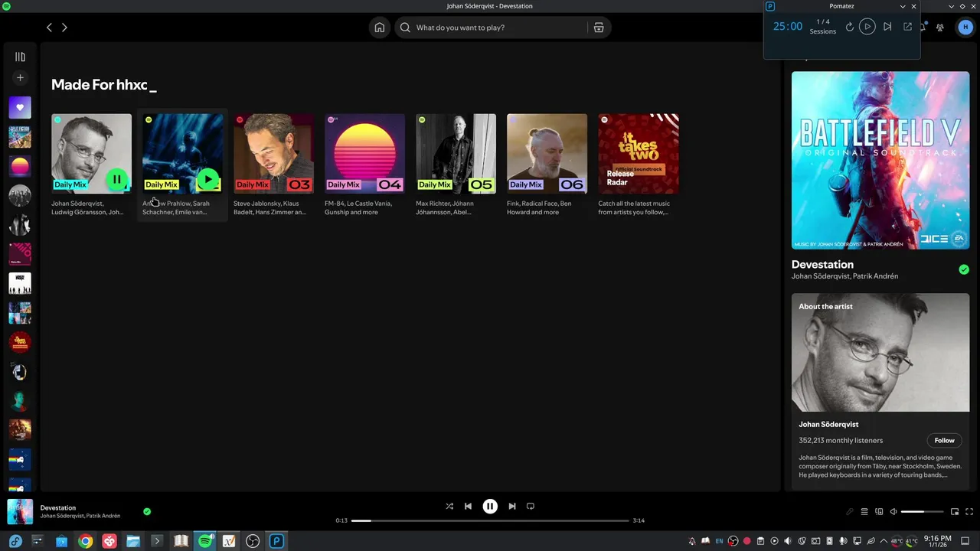The image size is (980, 551).
Task: Click the now playing cover in player bar
Action: pos(20,511)
